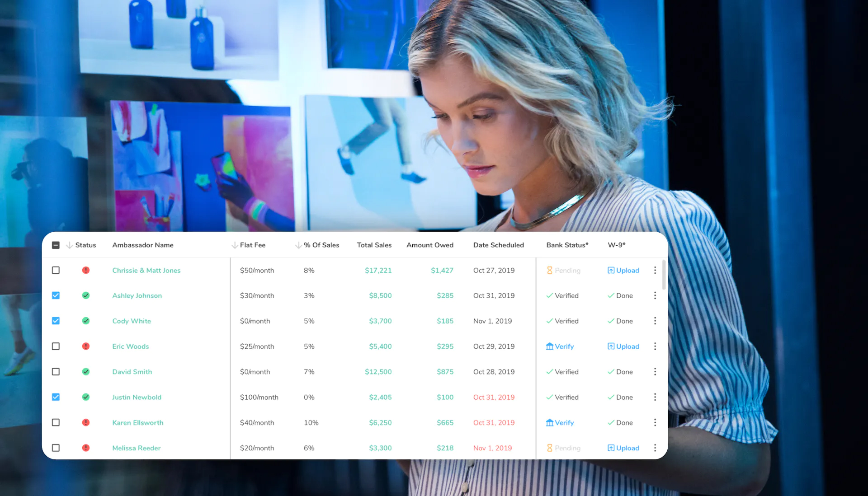Check the checkbox for Eric Woods
868x496 pixels.
click(x=56, y=346)
